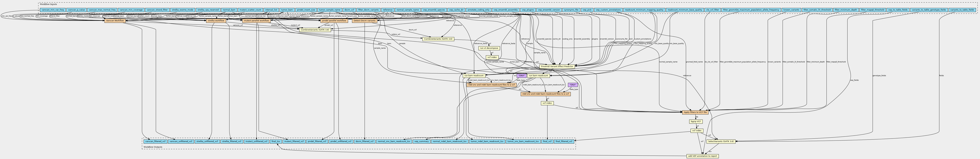
Task: Select the Apply filters to VCF file step
Action: coord(695,112)
